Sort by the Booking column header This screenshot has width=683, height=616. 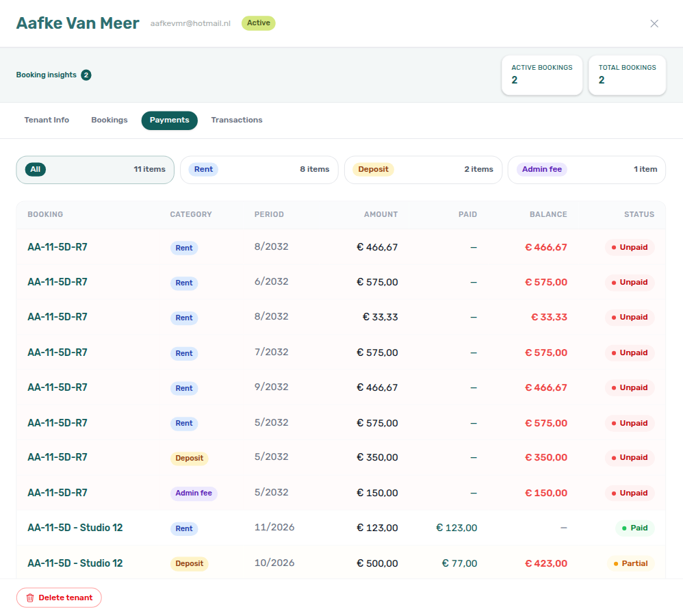[x=45, y=214]
